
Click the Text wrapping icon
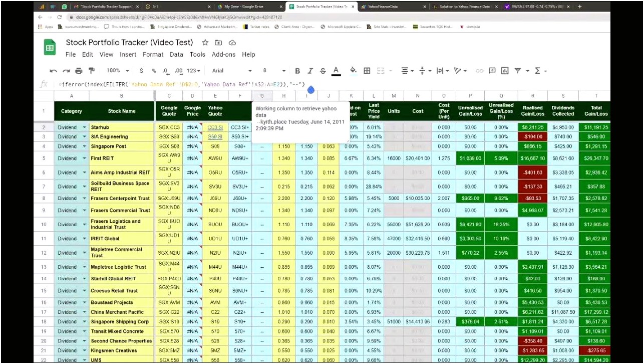pyautogui.click(x=440, y=71)
